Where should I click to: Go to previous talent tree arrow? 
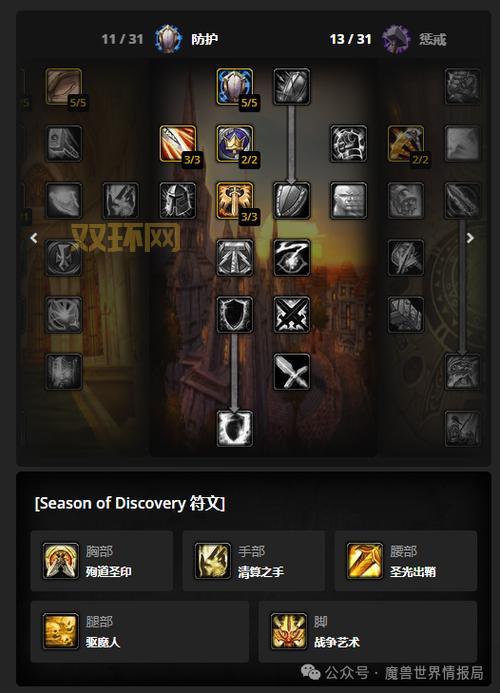[34, 238]
